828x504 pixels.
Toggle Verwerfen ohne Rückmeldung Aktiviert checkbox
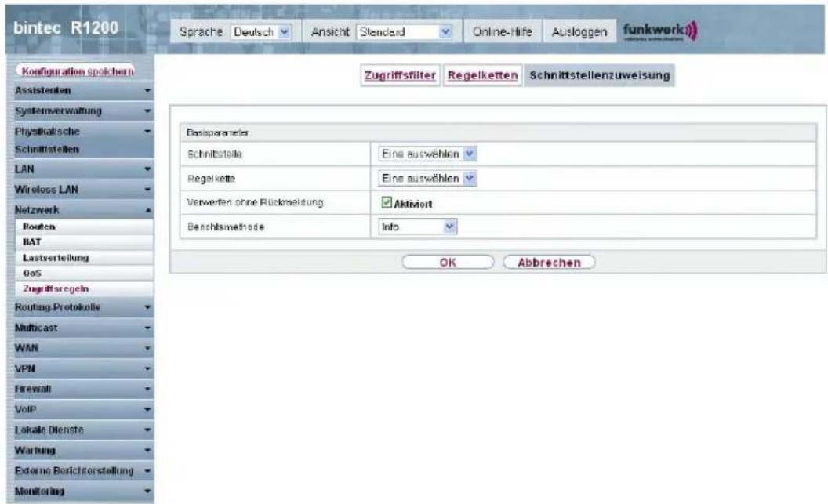(387, 203)
